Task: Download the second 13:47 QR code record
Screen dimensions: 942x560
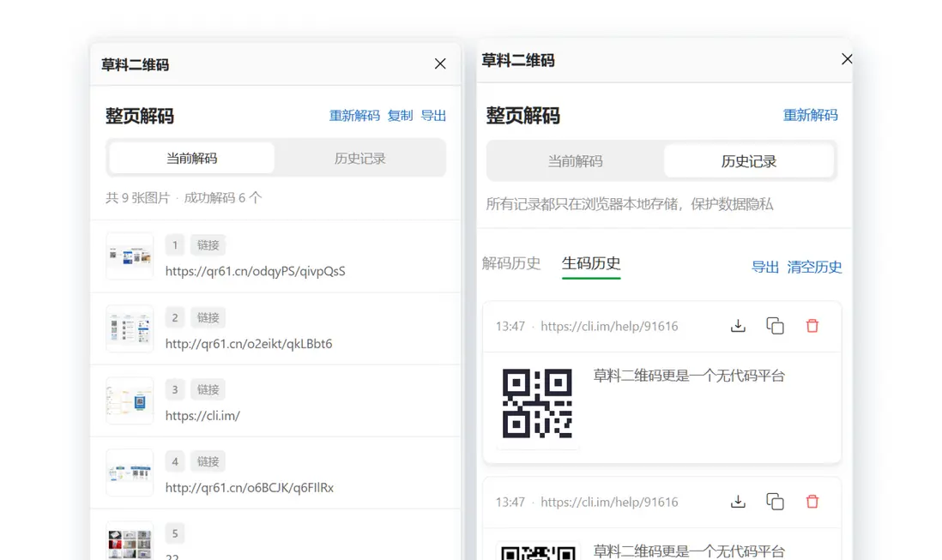Action: [738, 502]
